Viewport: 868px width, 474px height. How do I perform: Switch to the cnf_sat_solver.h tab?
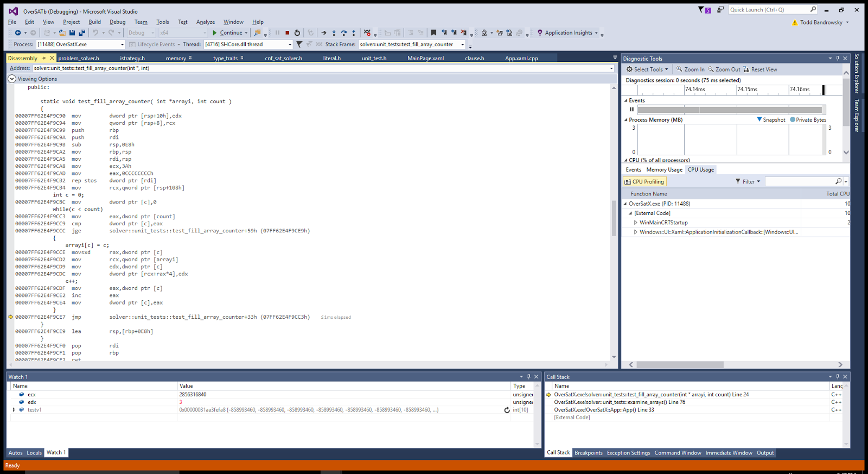[x=284, y=58]
